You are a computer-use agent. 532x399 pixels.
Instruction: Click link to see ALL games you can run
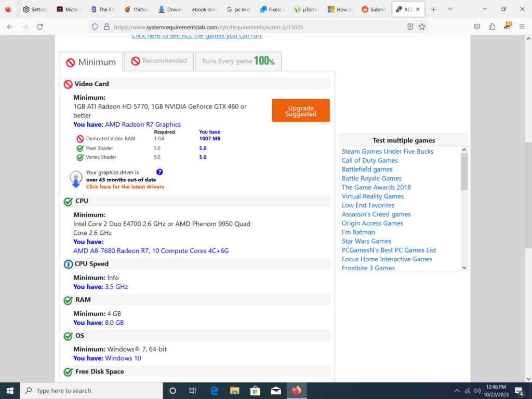[x=197, y=36]
